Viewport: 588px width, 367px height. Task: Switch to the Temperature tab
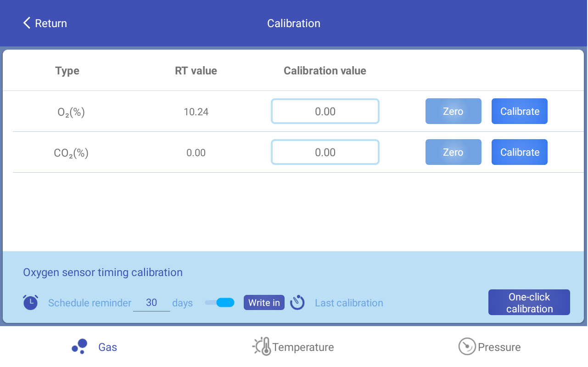point(303,347)
